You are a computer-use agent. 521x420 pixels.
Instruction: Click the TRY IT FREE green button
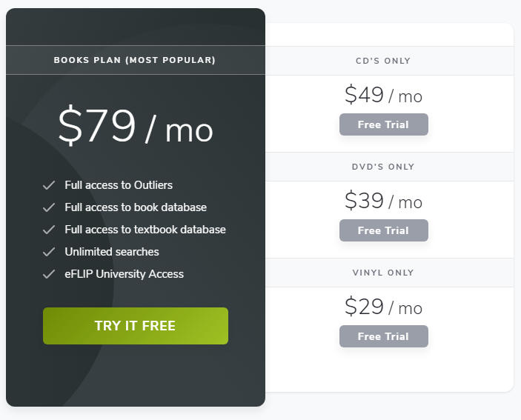[136, 326]
